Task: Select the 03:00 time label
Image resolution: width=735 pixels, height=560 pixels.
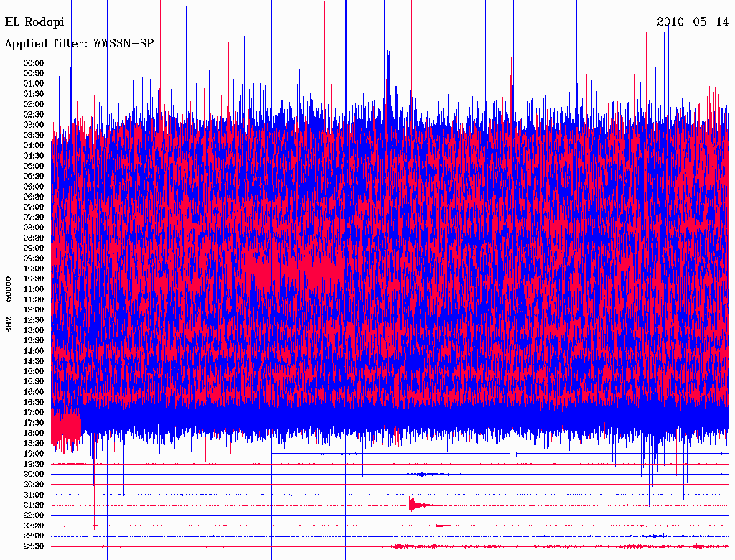Action: [34, 125]
